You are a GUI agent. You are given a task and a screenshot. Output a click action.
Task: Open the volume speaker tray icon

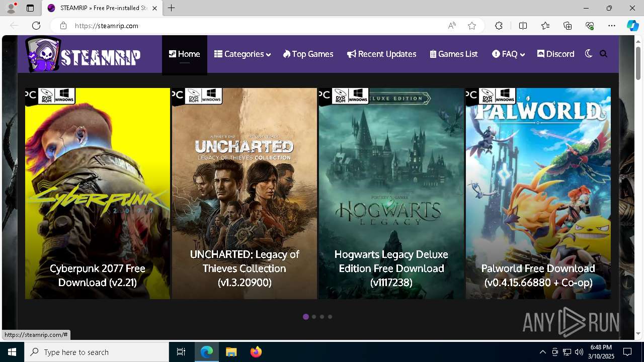click(x=579, y=352)
